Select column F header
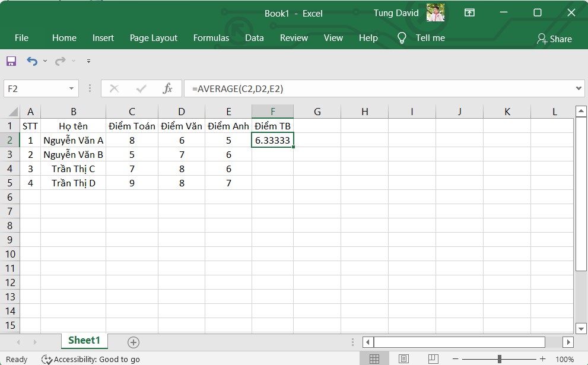The image size is (588, 365). point(272,112)
